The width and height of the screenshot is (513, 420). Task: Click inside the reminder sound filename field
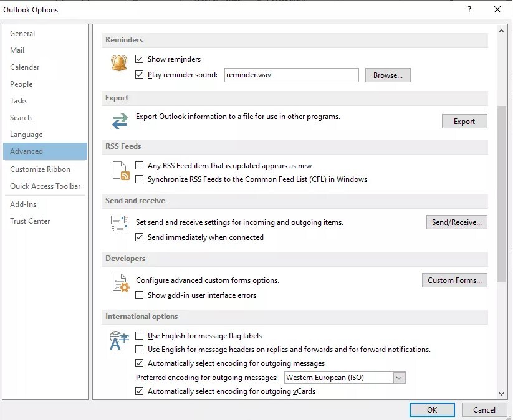click(x=291, y=75)
